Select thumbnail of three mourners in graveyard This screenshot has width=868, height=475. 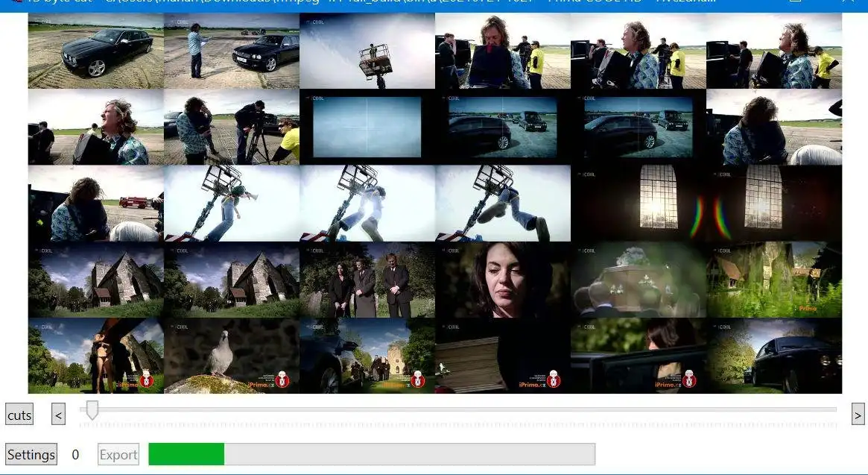pyautogui.click(x=367, y=280)
